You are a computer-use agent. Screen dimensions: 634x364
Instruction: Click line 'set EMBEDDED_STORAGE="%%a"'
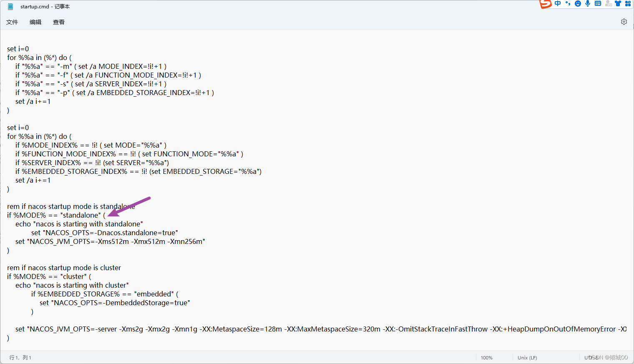tap(138, 171)
